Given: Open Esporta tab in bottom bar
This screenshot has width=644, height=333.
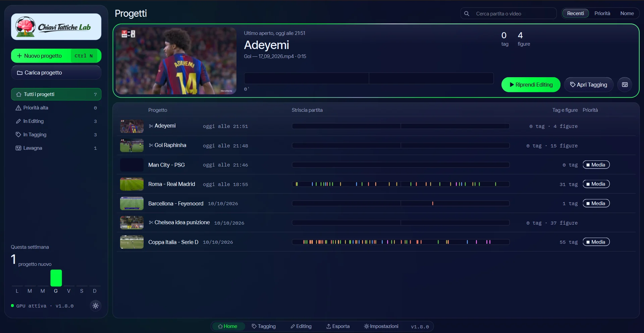Looking at the screenshot, I should coord(338,326).
